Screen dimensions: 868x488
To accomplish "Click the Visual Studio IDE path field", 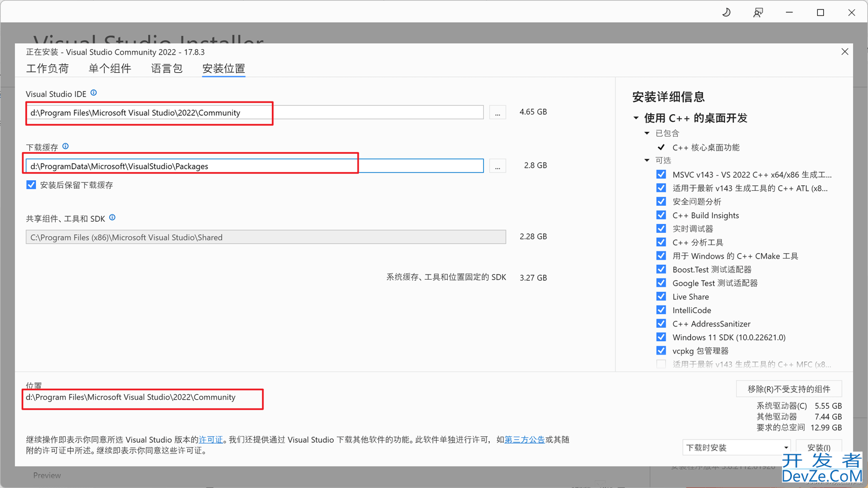I will coord(255,112).
